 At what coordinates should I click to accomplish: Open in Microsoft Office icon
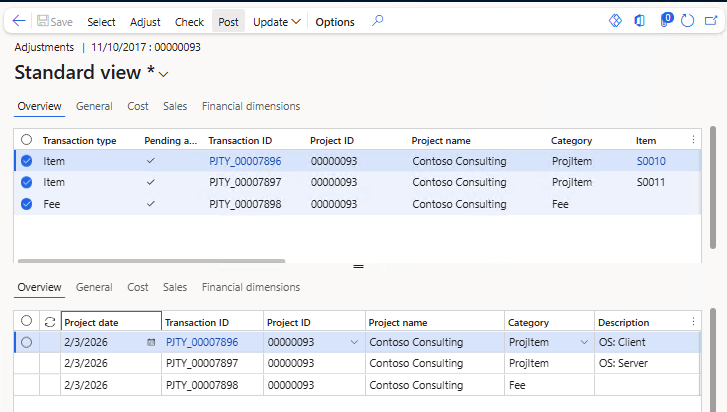click(639, 21)
